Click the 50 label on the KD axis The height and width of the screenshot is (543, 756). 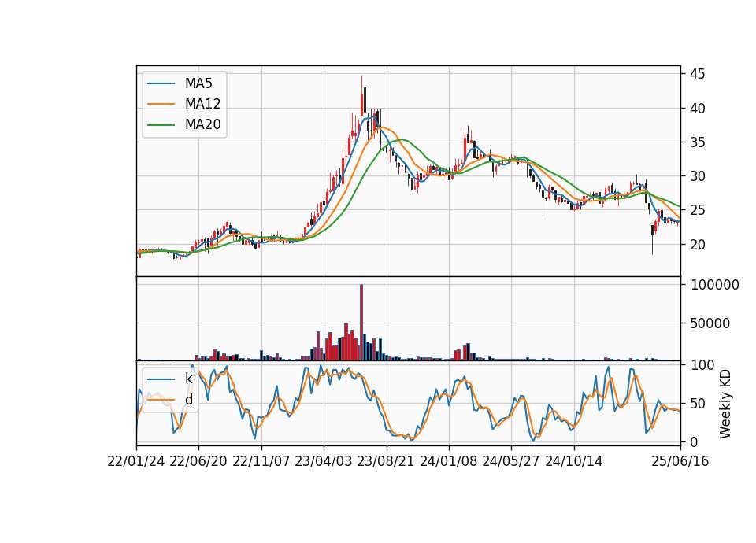[697, 403]
